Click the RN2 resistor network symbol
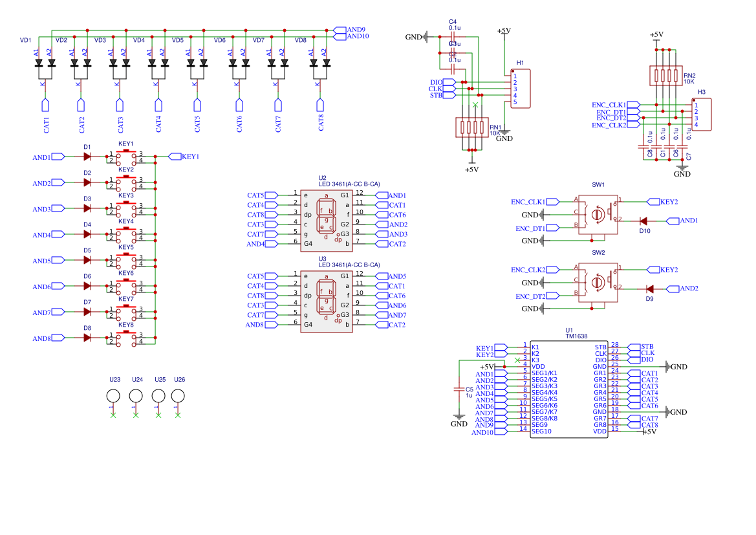This screenshot has height=535, width=756. pos(666,76)
